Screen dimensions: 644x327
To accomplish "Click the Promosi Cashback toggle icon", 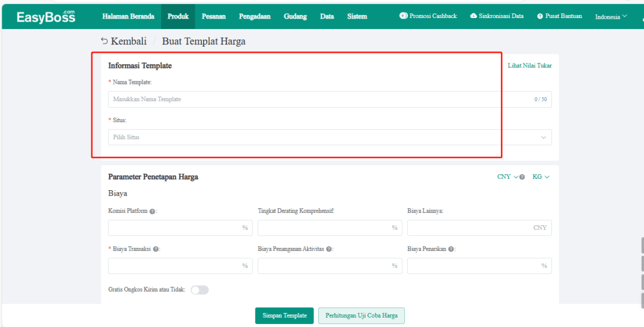I will click(x=403, y=16).
